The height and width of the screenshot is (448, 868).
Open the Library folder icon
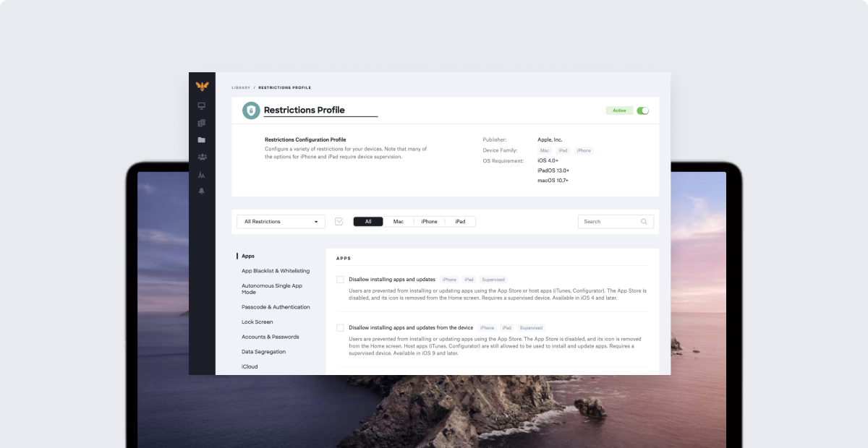(202, 140)
